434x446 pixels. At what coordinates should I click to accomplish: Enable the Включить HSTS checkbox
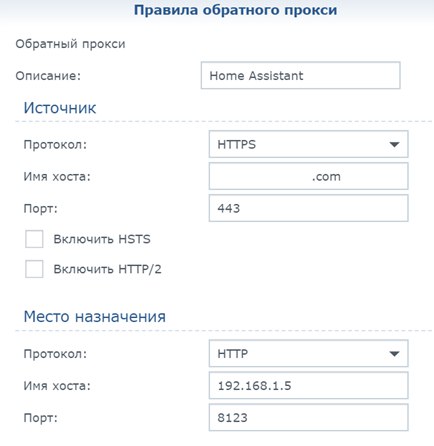coord(34,239)
